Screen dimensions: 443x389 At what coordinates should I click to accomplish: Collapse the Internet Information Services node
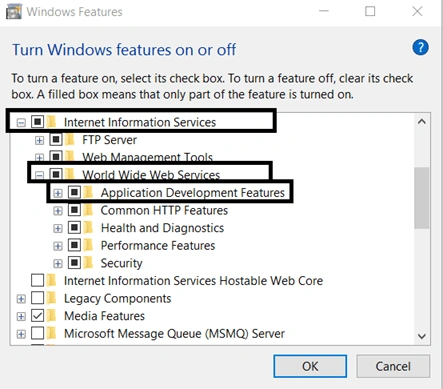coord(21,123)
